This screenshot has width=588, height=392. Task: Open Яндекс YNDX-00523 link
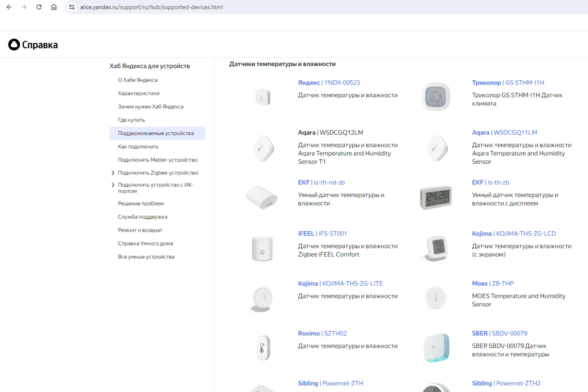point(329,83)
